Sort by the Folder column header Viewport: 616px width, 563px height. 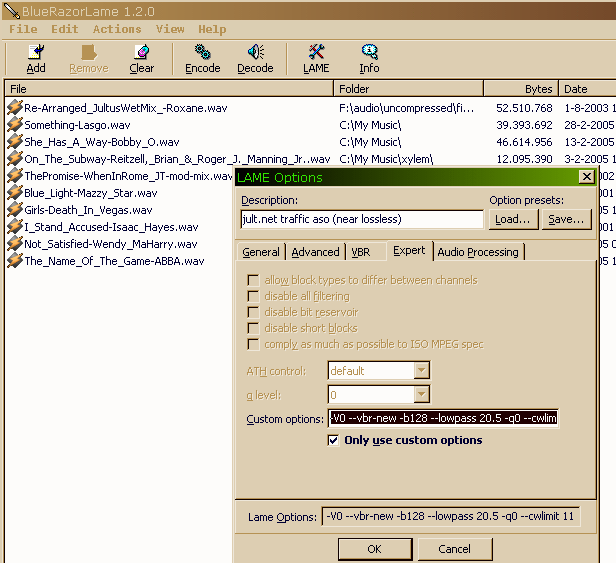click(x=408, y=89)
